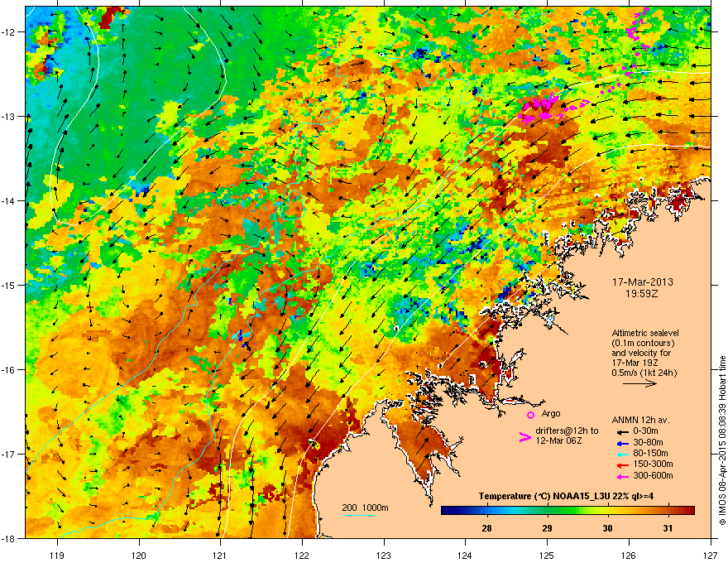This screenshot has width=728, height=563.
Task: Click the 0.5m/s velocity scale arrow
Action: [639, 383]
